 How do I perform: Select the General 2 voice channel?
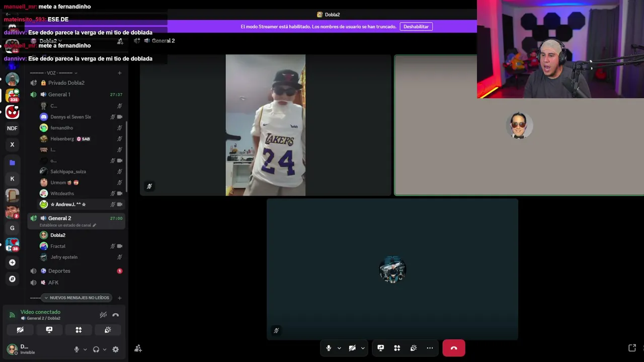pos(76,221)
